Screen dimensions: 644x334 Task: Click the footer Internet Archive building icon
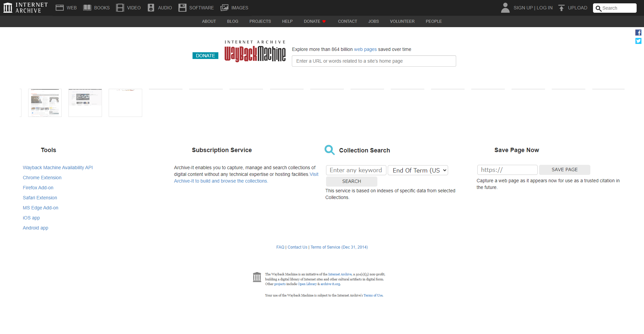click(257, 277)
